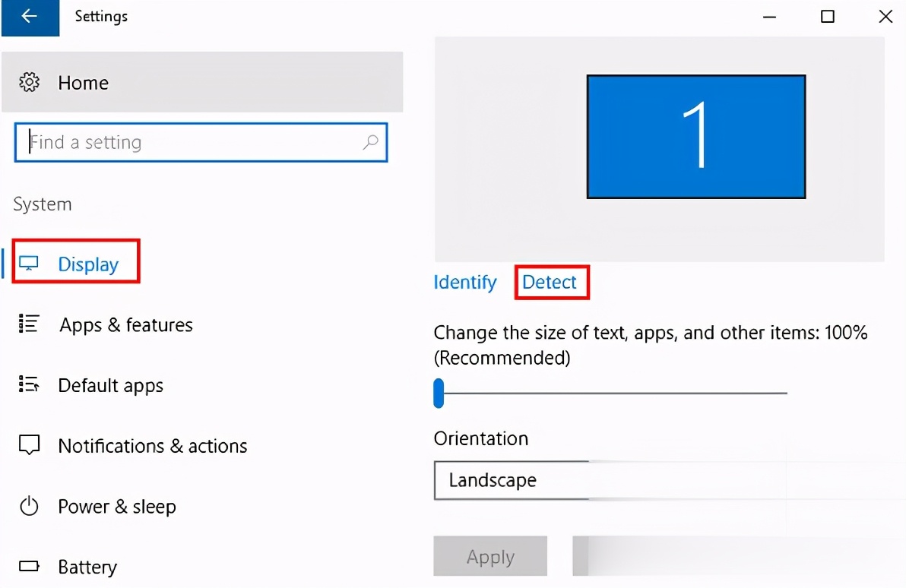Screen dimensions: 906x588
Task: Choose Home in the left navigation
Action: pos(83,82)
